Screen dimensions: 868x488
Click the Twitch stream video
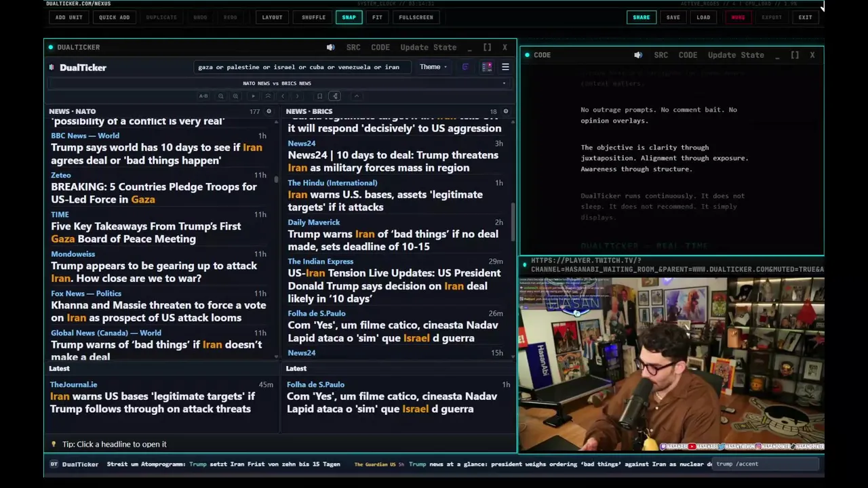[x=672, y=364]
